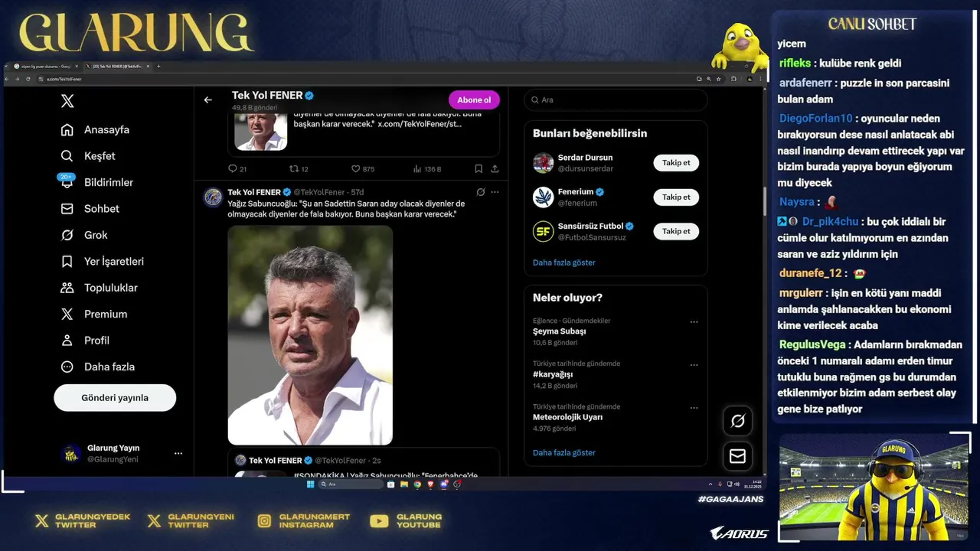Follow Serdar Dursun with Takip et
This screenshot has width=980, height=551.
coord(676,163)
